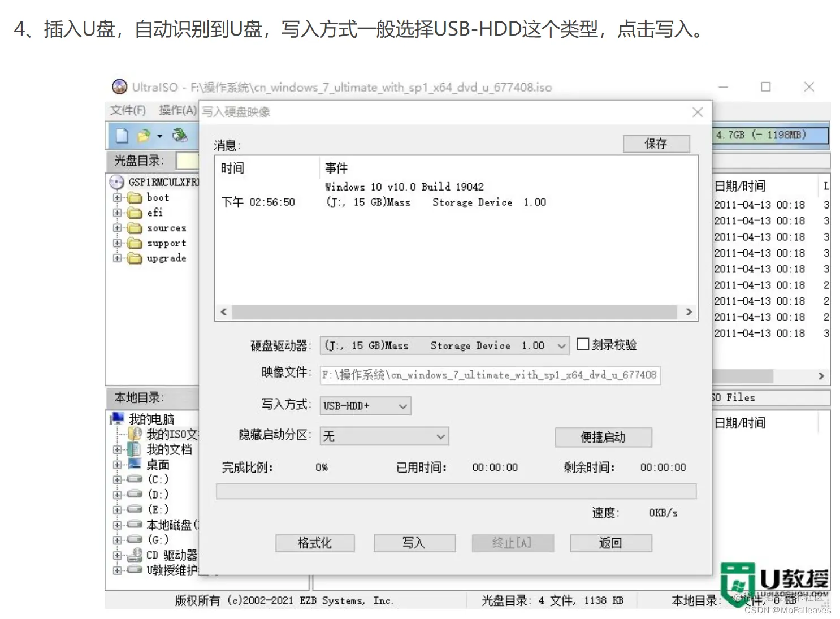Expand the boot folder node
Image resolution: width=840 pixels, height=619 pixels.
click(x=117, y=198)
